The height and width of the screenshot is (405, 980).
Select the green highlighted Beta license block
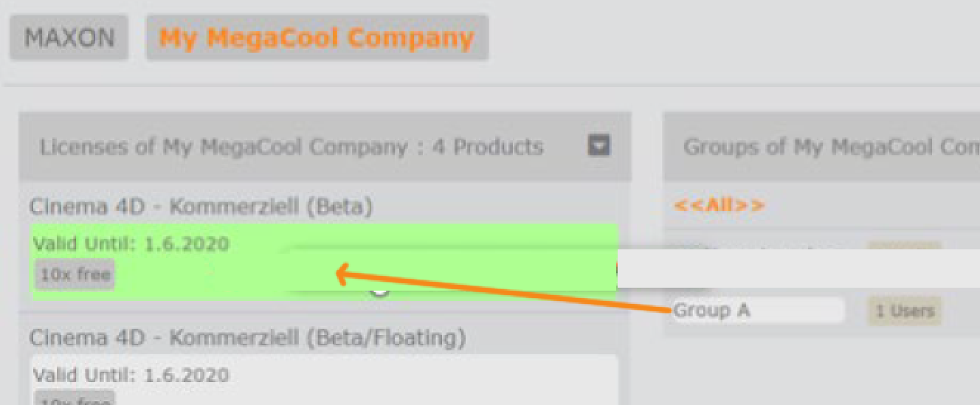(x=324, y=260)
